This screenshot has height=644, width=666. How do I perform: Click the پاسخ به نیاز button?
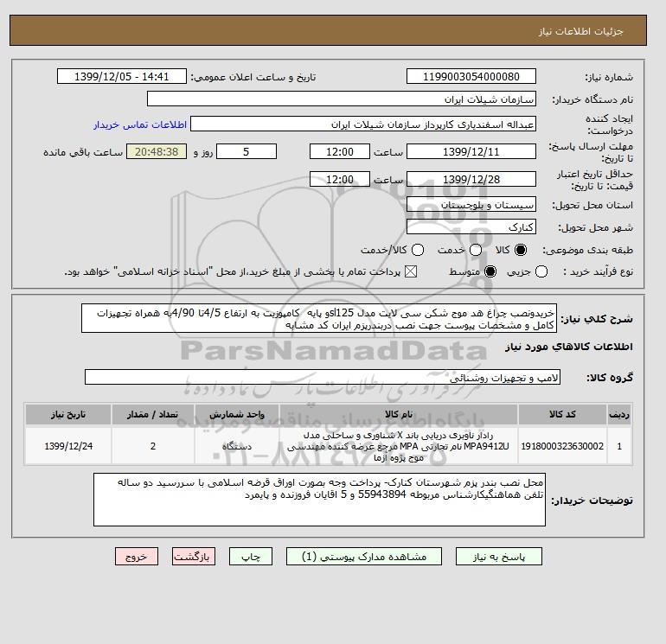pos(499,556)
